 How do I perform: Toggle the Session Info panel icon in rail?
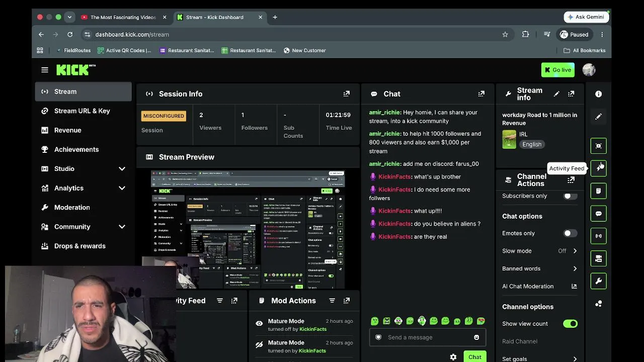599,236
